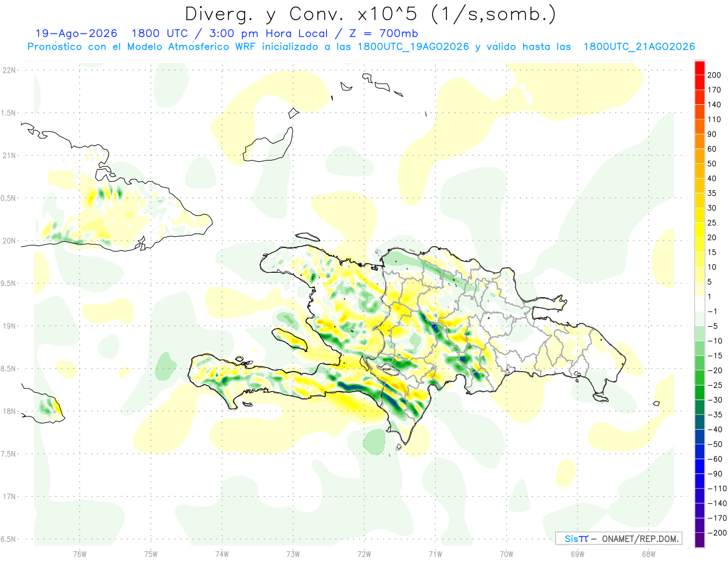Click the colorbar label '35'
This screenshot has width=728, height=562.
[712, 193]
